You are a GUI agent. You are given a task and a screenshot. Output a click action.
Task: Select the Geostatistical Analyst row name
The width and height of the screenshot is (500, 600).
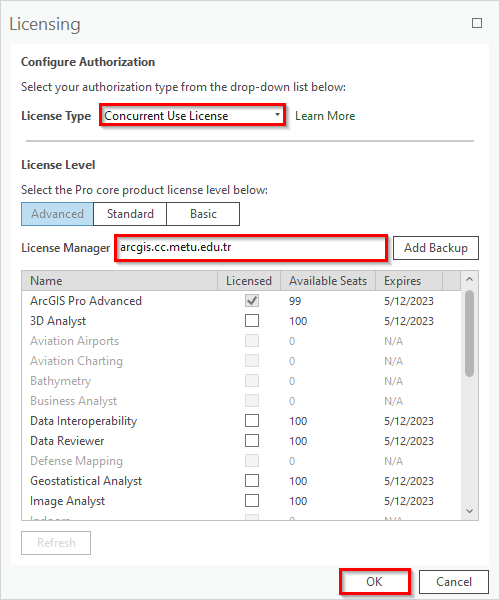click(86, 481)
